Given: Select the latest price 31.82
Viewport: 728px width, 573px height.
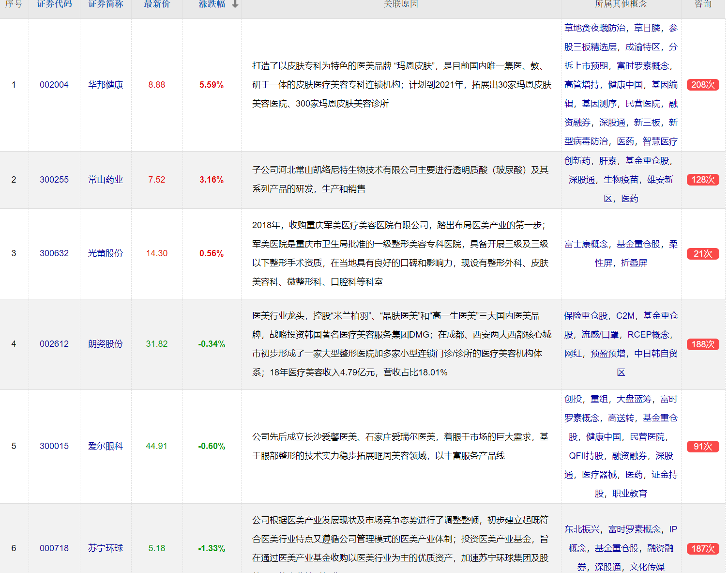Looking at the screenshot, I should pyautogui.click(x=157, y=344).
